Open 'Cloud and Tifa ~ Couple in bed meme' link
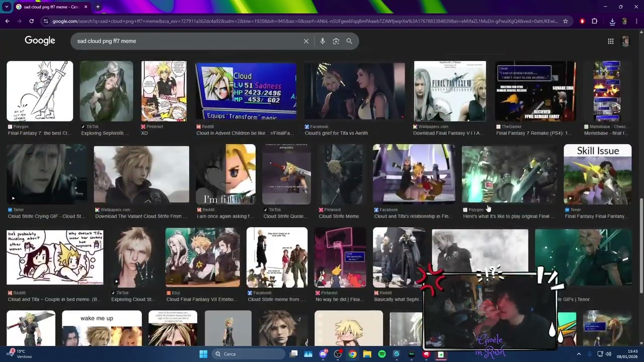The width and height of the screenshot is (644, 362). click(x=54, y=300)
